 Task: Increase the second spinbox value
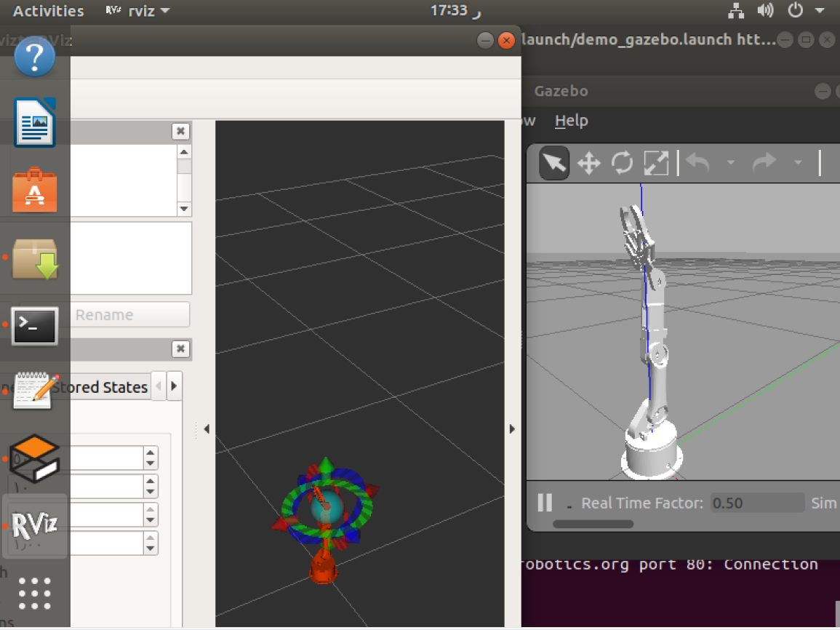[x=151, y=481]
